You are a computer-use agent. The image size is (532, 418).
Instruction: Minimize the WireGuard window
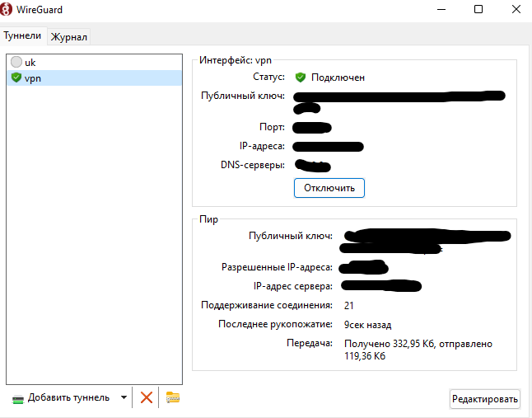click(441, 9)
